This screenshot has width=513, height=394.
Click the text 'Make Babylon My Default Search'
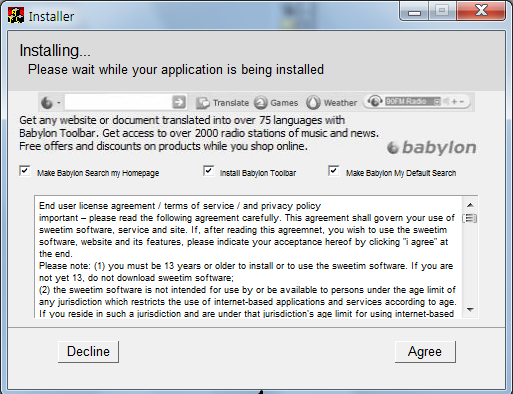pos(401,173)
